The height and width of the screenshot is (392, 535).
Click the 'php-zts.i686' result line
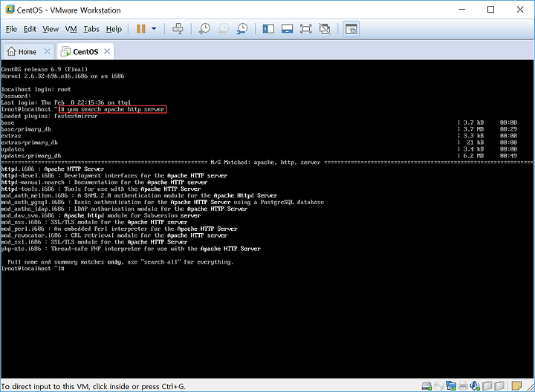[x=131, y=249]
